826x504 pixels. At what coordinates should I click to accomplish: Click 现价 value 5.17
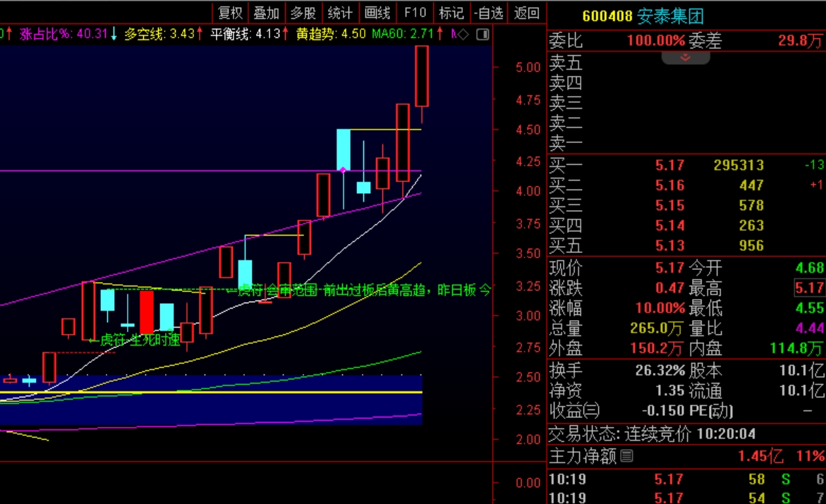(669, 268)
